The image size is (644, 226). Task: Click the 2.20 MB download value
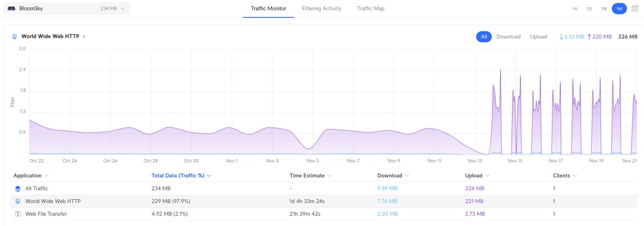click(x=387, y=214)
